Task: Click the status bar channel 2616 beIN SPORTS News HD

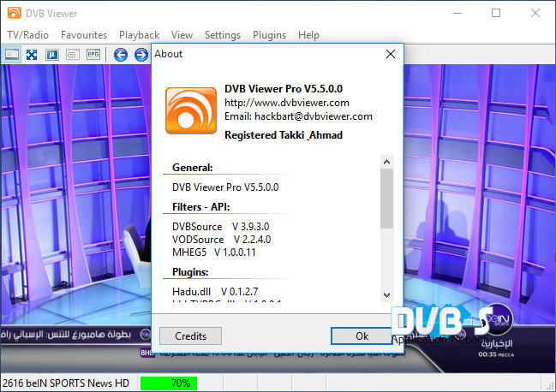Action: 66,383
